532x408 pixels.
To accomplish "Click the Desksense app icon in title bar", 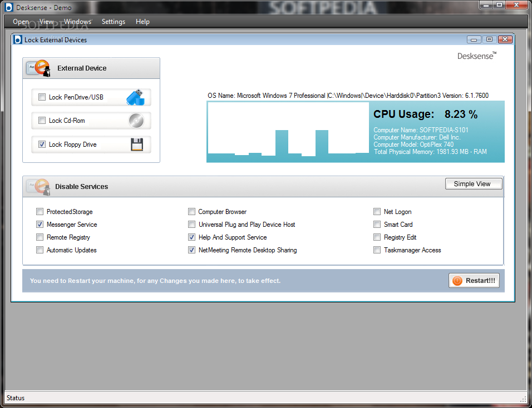I will 9,7.
